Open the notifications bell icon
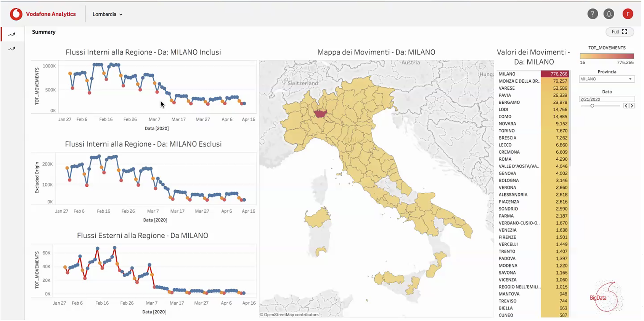 (609, 14)
